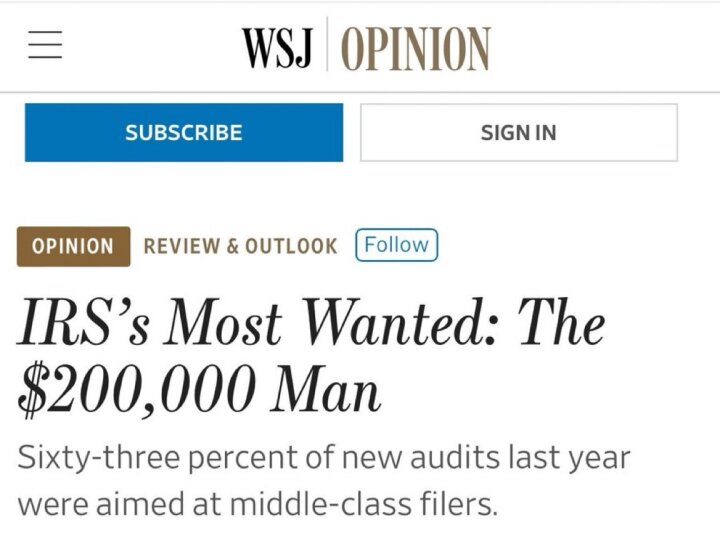Click the ampersand in REVIEW & OUTLOOK
This screenshot has height=557, width=720.
point(232,246)
